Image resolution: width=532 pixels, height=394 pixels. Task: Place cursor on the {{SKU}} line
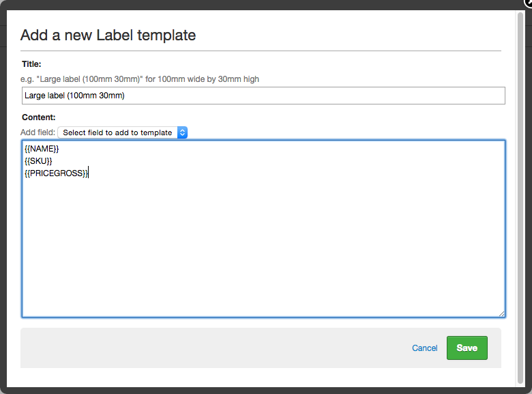(x=38, y=160)
